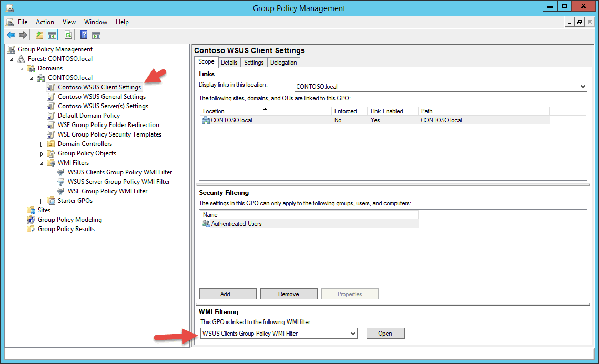The width and height of the screenshot is (599, 364).
Task: Click the Path column header
Action: pos(484,111)
